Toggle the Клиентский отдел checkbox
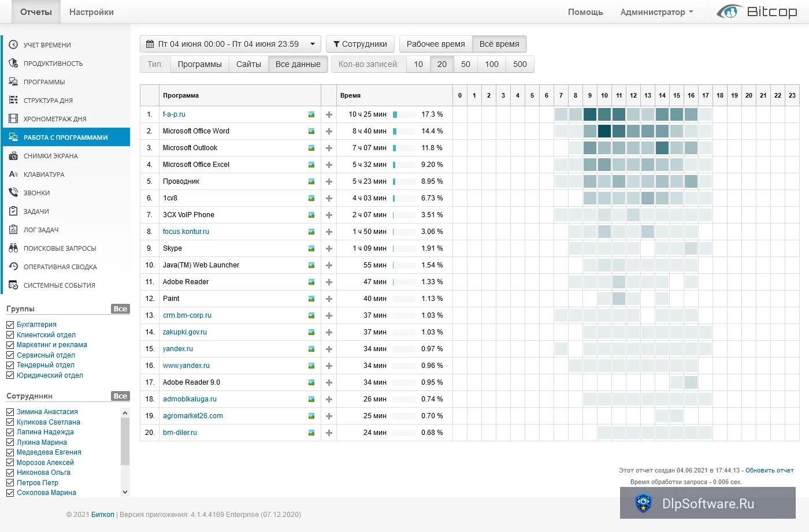 [10, 335]
